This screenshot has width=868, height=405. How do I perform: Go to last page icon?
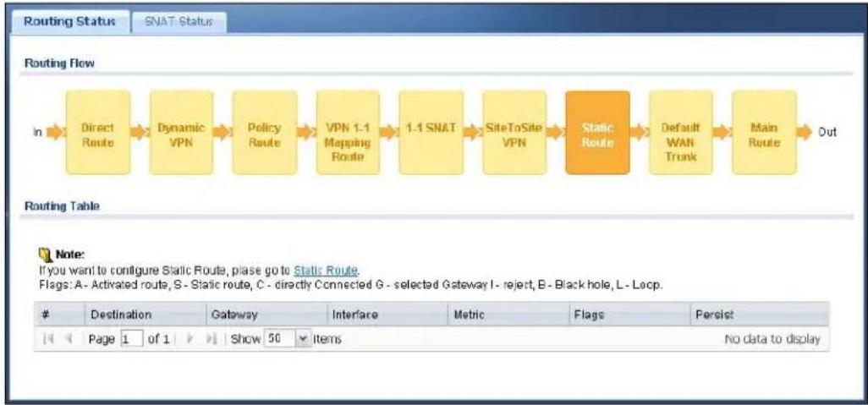[x=212, y=338]
